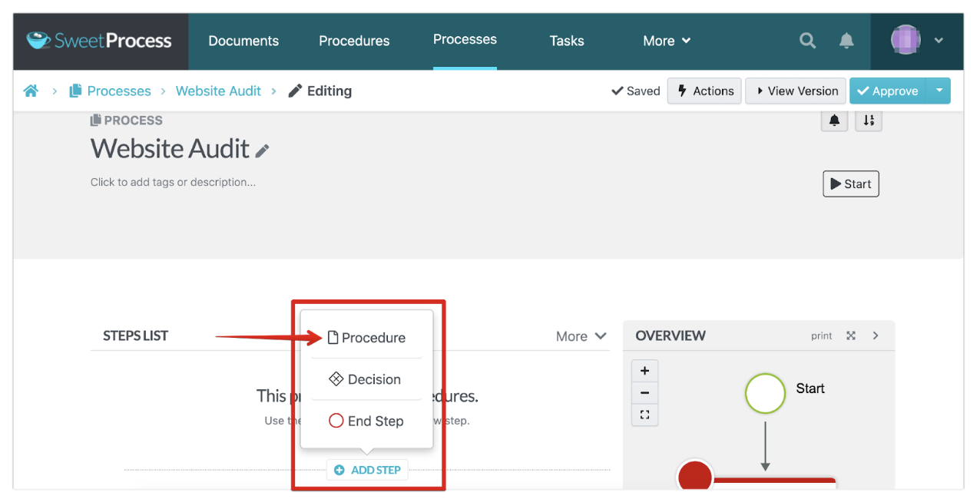The image size is (980, 499).
Task: Expand the More menu in navbar
Action: point(667,41)
